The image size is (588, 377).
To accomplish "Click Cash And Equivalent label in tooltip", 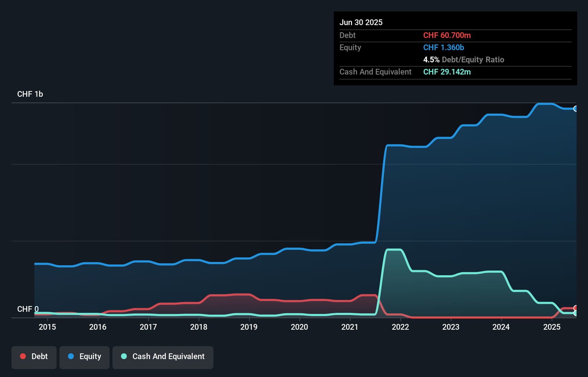I will (375, 72).
